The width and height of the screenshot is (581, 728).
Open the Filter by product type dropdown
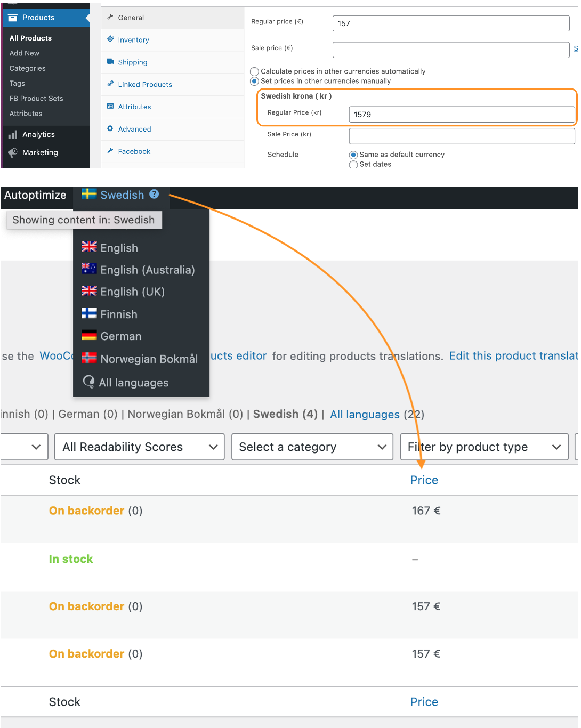click(483, 447)
